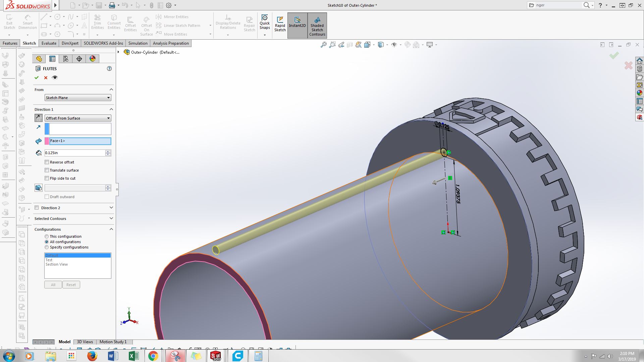Open the SOLIDWORKS Resources home pane
The image size is (644, 362).
coord(639,61)
